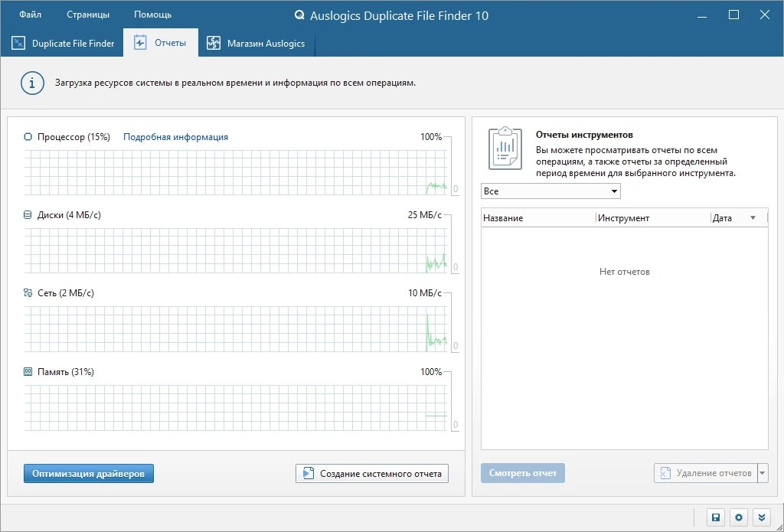Sort using the Дата column arrow
This screenshot has height=532, width=784.
tap(753, 218)
